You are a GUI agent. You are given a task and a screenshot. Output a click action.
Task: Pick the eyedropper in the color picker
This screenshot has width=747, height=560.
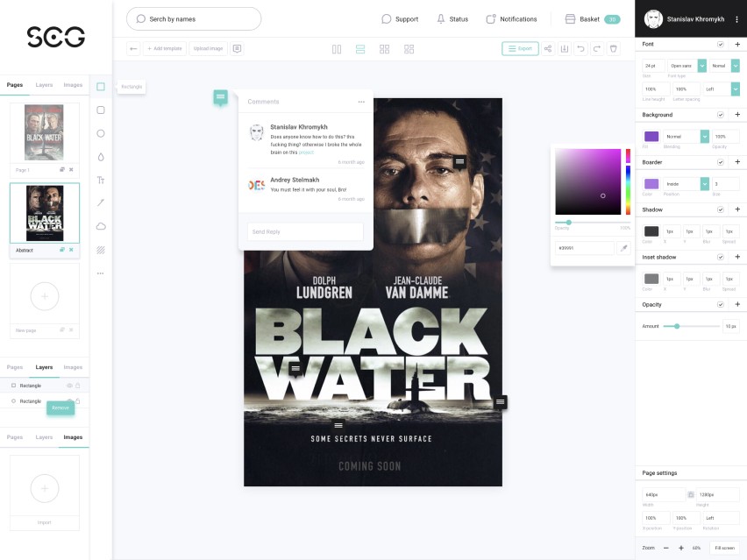(x=624, y=248)
